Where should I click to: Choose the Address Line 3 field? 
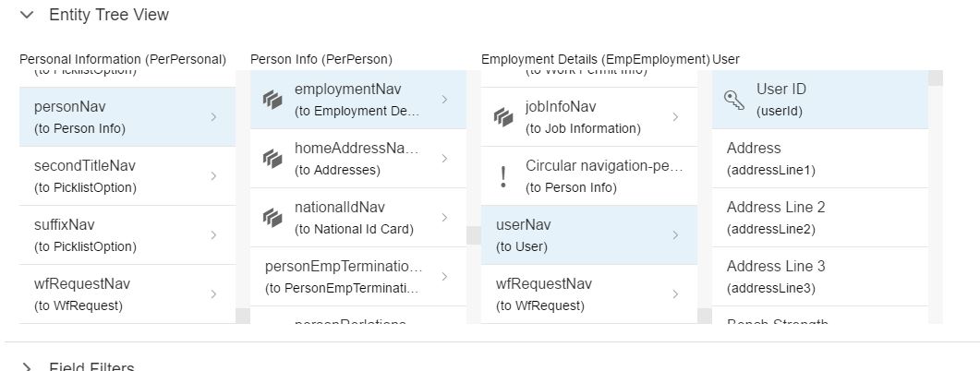[x=820, y=277]
